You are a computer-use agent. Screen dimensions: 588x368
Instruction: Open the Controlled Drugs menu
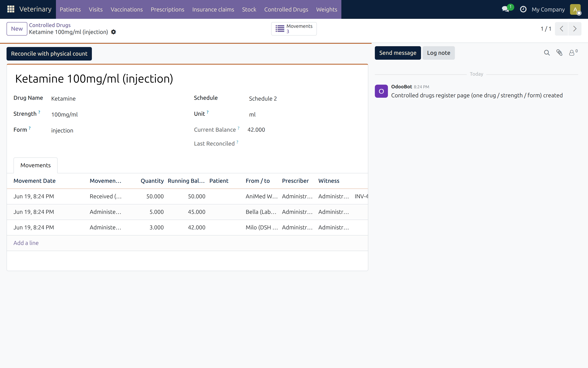(x=286, y=9)
